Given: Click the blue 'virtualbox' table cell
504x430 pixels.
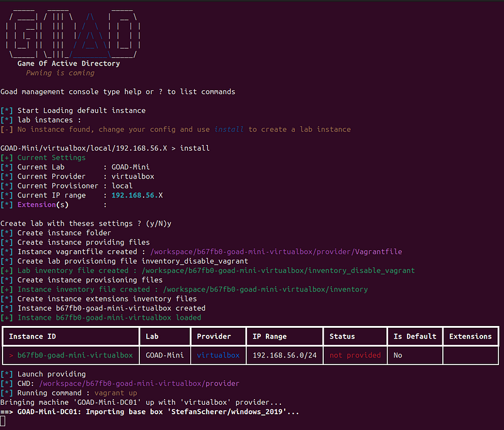Looking at the screenshot, I should (x=218, y=356).
